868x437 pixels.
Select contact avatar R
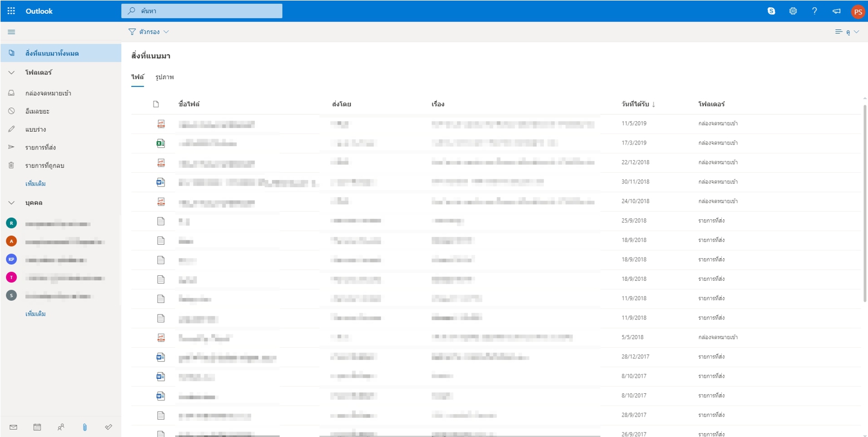coord(11,223)
